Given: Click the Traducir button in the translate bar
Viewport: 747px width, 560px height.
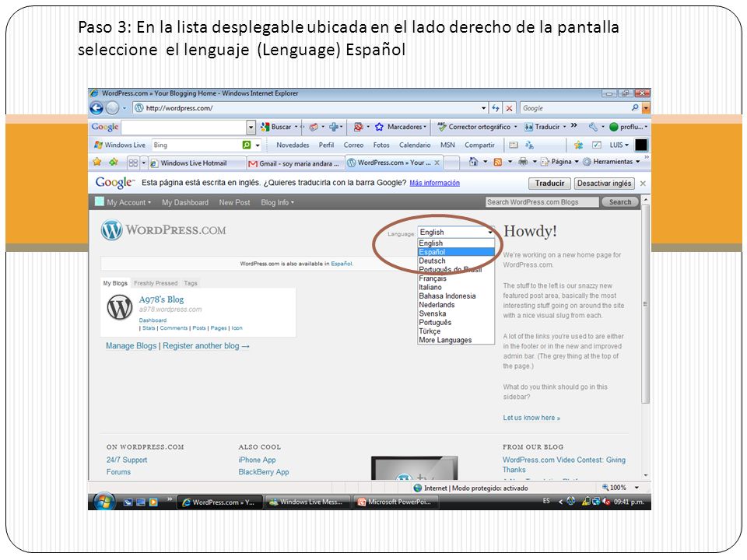Looking at the screenshot, I should coord(549,184).
